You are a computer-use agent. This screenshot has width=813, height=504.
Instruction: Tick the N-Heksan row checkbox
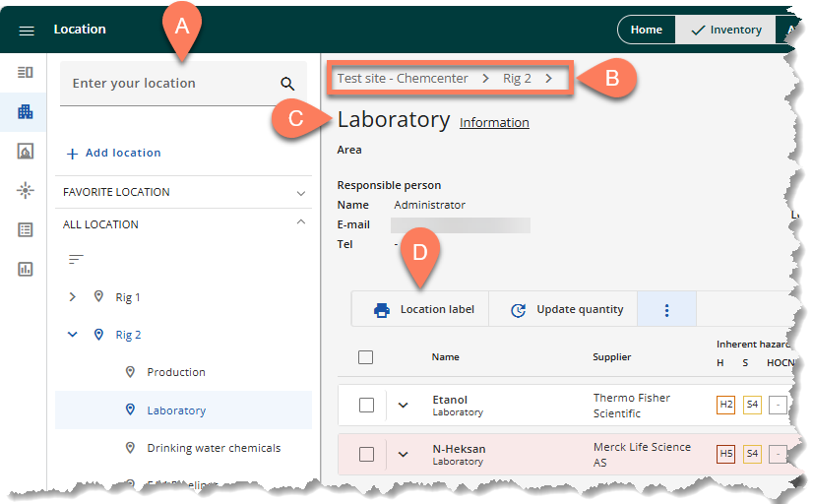point(366,454)
